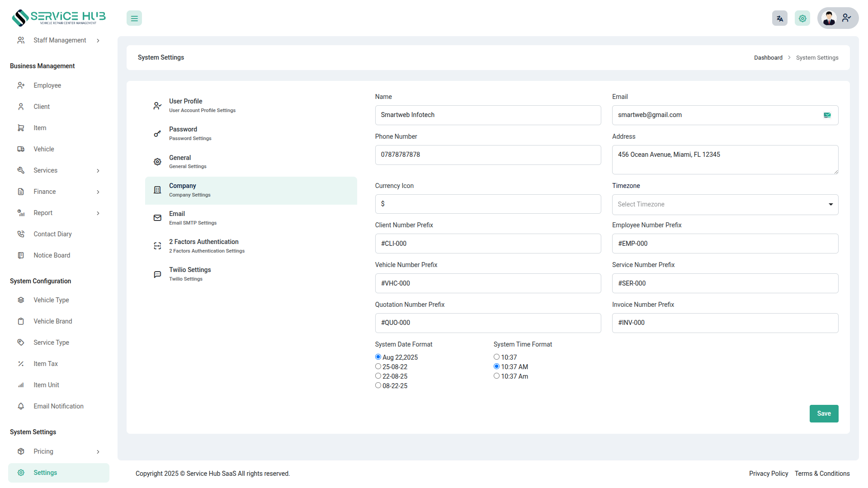This screenshot has height=488, width=868.
Task: Click the hamburger menu toggle icon
Action: coord(134,19)
